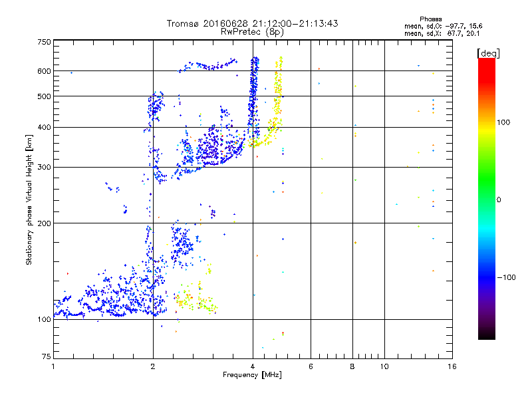The image size is (532, 399).
Task: Click the plot title 'Tromsø 20160628 21:12:00-21:13:43'
Action: [x=252, y=23]
